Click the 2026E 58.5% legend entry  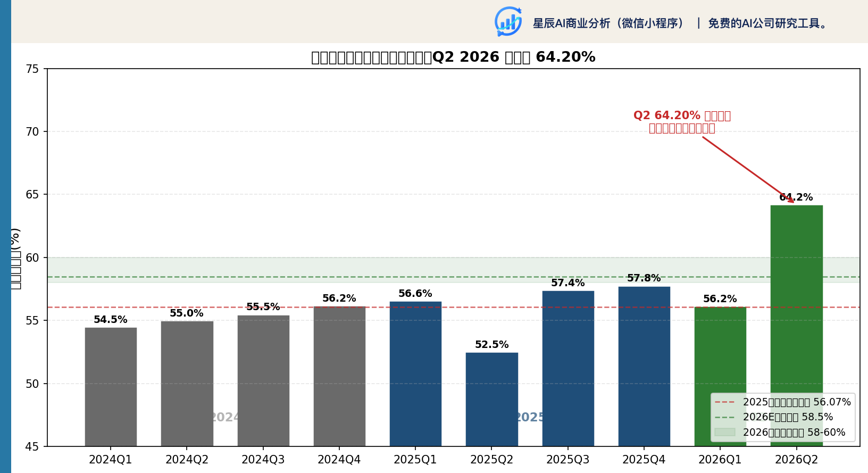(774, 417)
